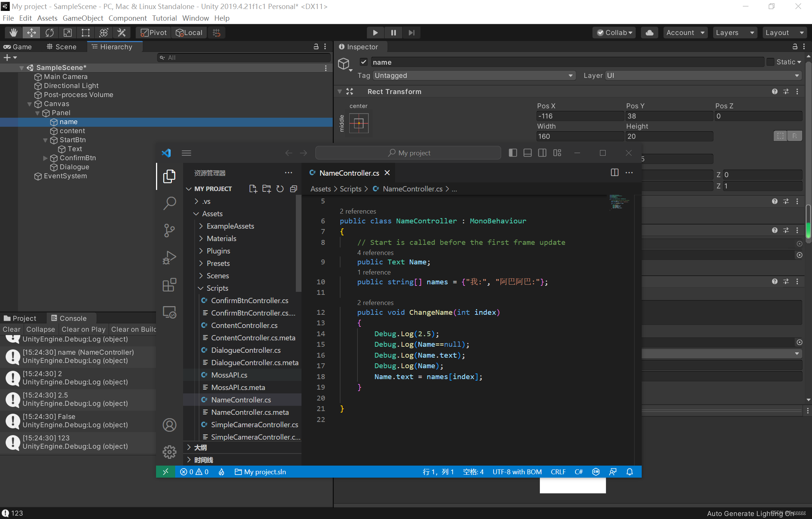Screen dimensions: 812x519
Task: Click the Unity Pause button
Action: pyautogui.click(x=393, y=33)
